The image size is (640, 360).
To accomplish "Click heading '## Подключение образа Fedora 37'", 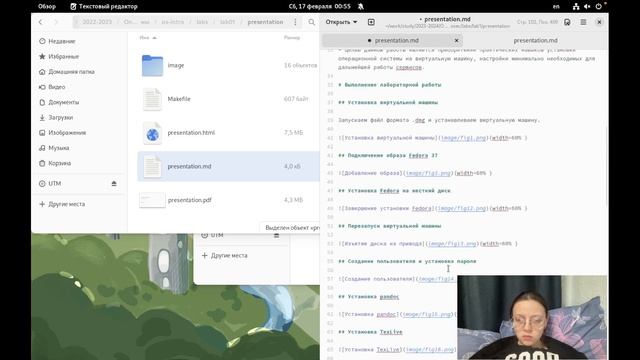I will click(x=388, y=156).
